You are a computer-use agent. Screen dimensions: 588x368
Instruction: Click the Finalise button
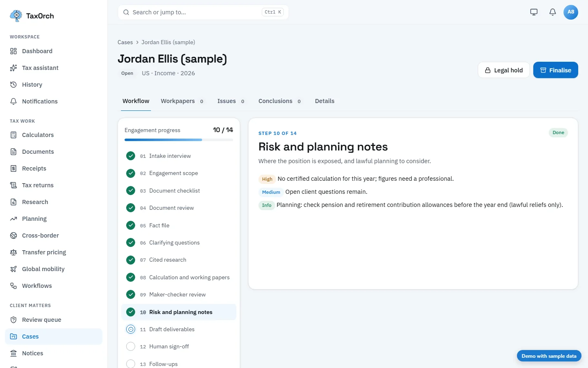[x=556, y=70]
